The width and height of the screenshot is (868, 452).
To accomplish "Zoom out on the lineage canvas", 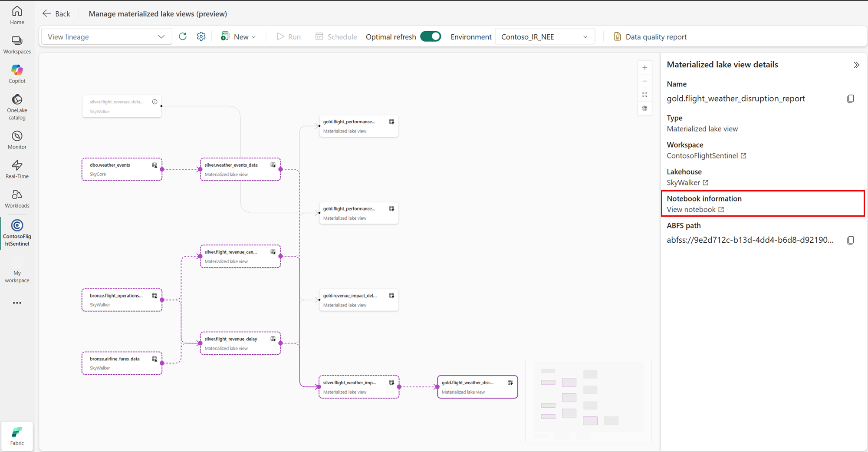I will pos(644,81).
